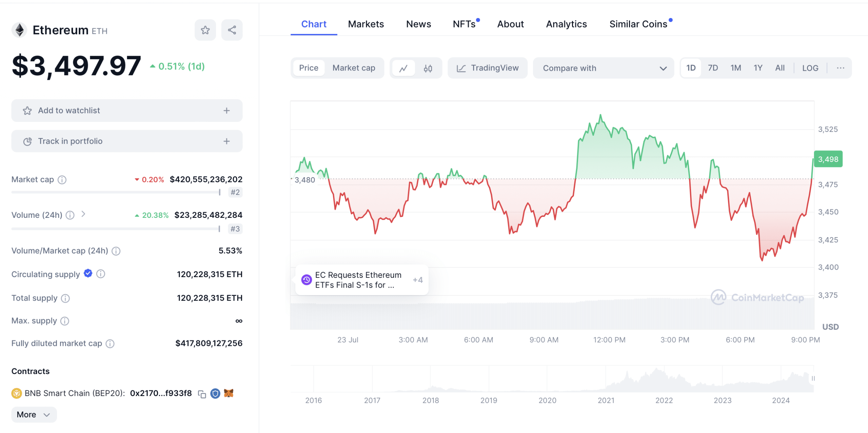Click the purple history icon on news card
This screenshot has height=433, width=868.
(x=307, y=280)
